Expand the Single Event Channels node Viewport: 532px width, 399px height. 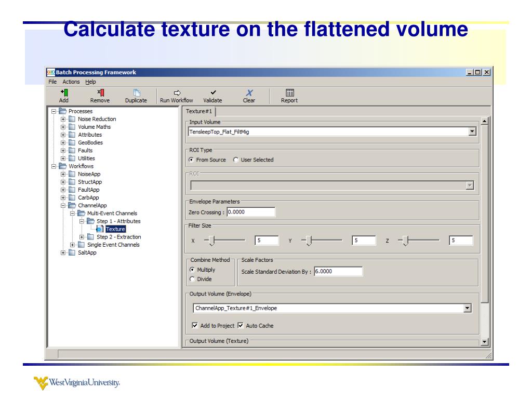pyautogui.click(x=72, y=245)
